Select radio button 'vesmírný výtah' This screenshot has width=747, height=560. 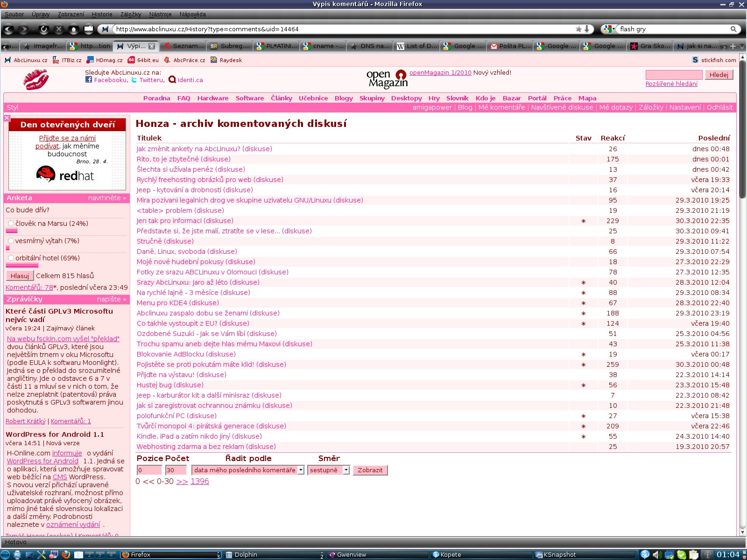point(11,241)
